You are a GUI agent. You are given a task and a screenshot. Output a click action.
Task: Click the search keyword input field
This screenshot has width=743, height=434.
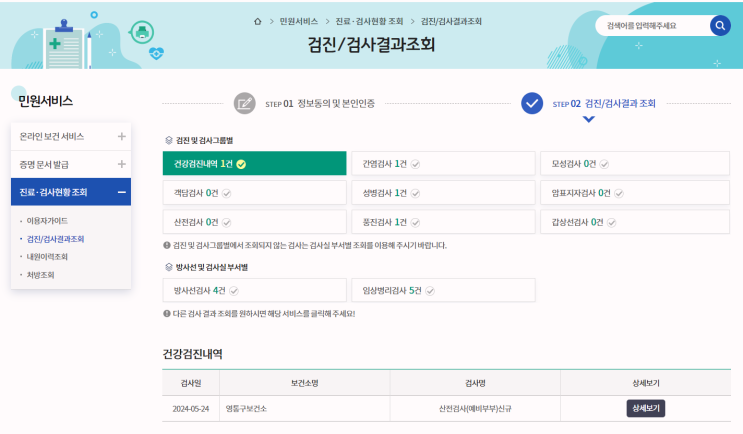pos(653,26)
